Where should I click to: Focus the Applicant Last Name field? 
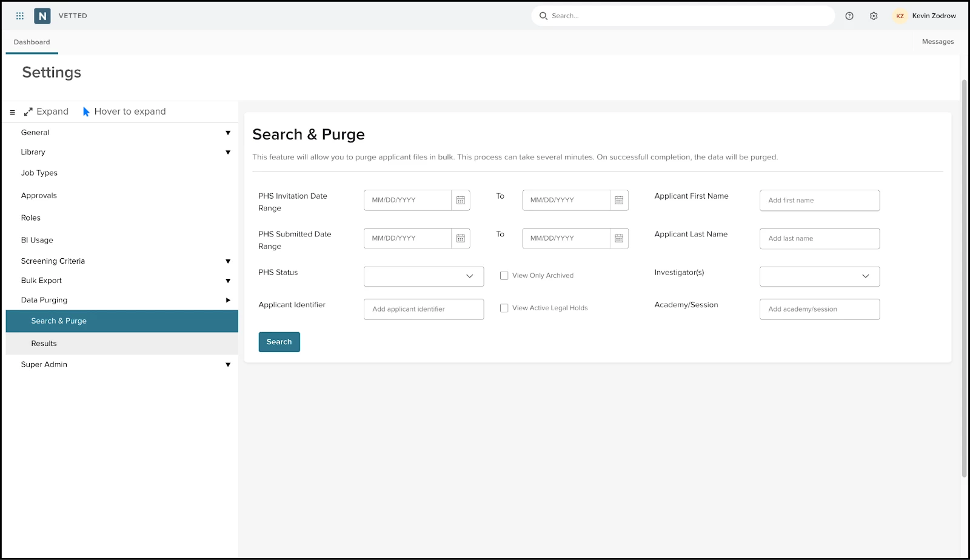(x=820, y=239)
